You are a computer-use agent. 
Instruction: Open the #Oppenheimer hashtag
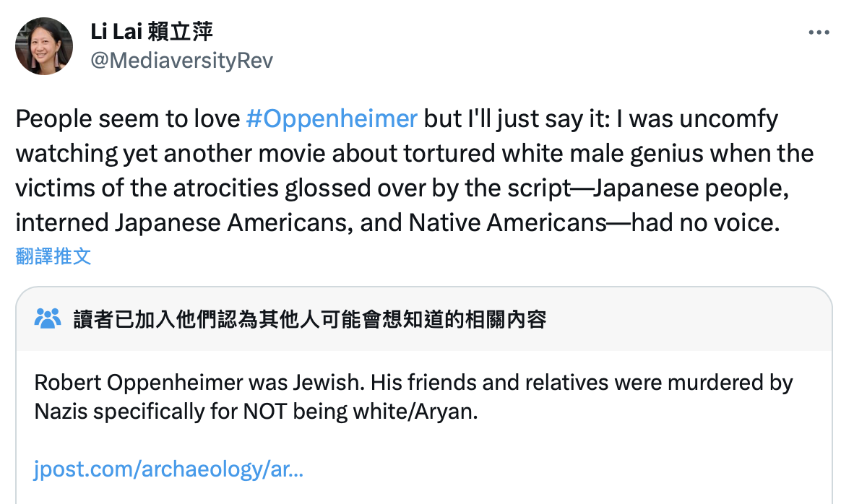coord(332,119)
